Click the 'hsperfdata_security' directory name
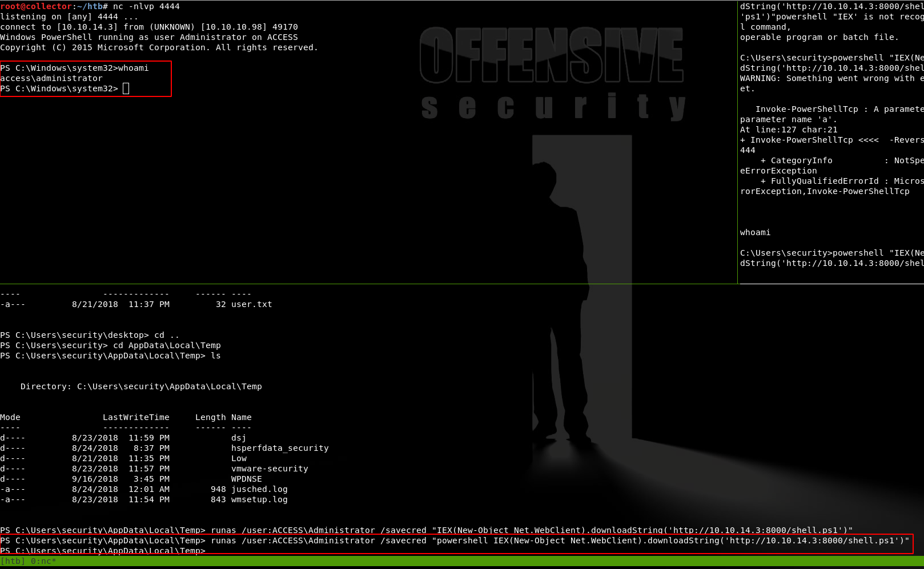The height and width of the screenshot is (569, 924). tap(280, 448)
